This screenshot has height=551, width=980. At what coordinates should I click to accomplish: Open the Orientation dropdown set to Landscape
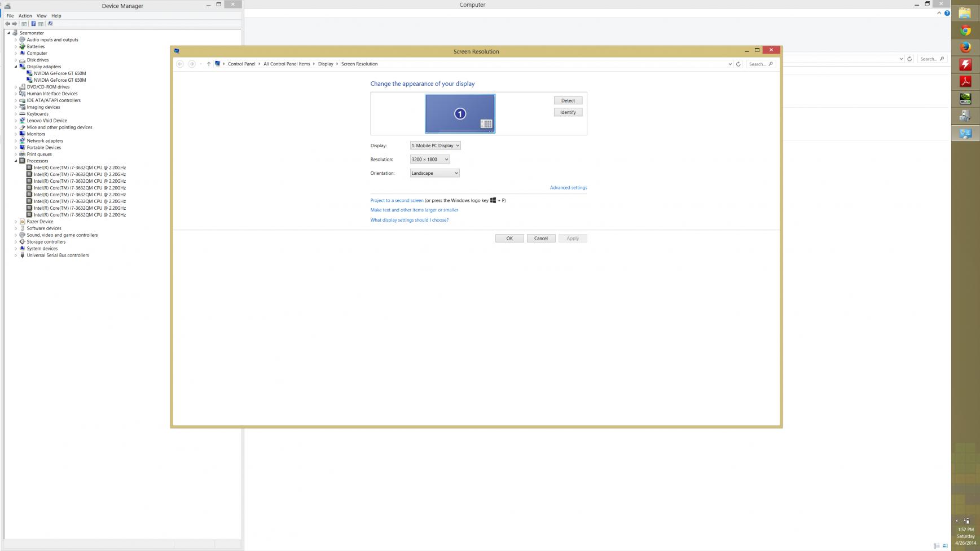tap(434, 173)
